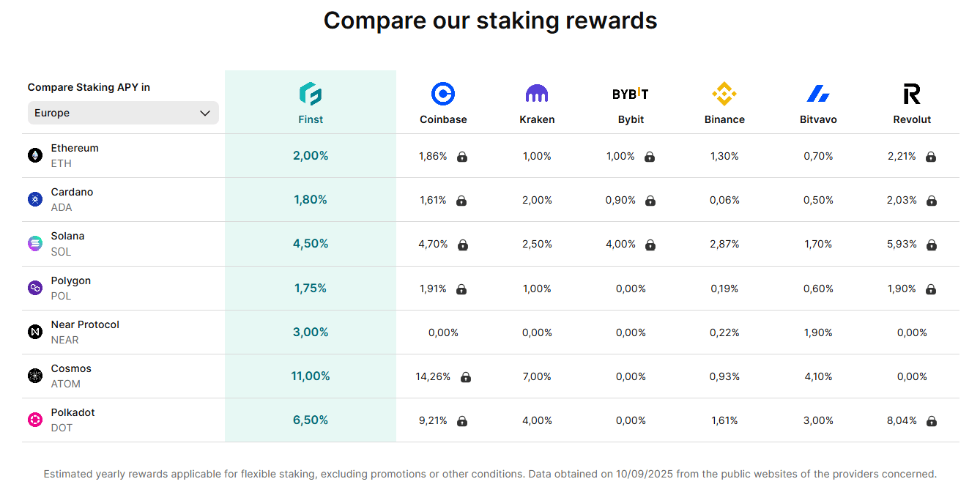Click lock icon beside Bybit Cardano 0,90%
Viewport: 980px width, 498px height.
(x=650, y=201)
